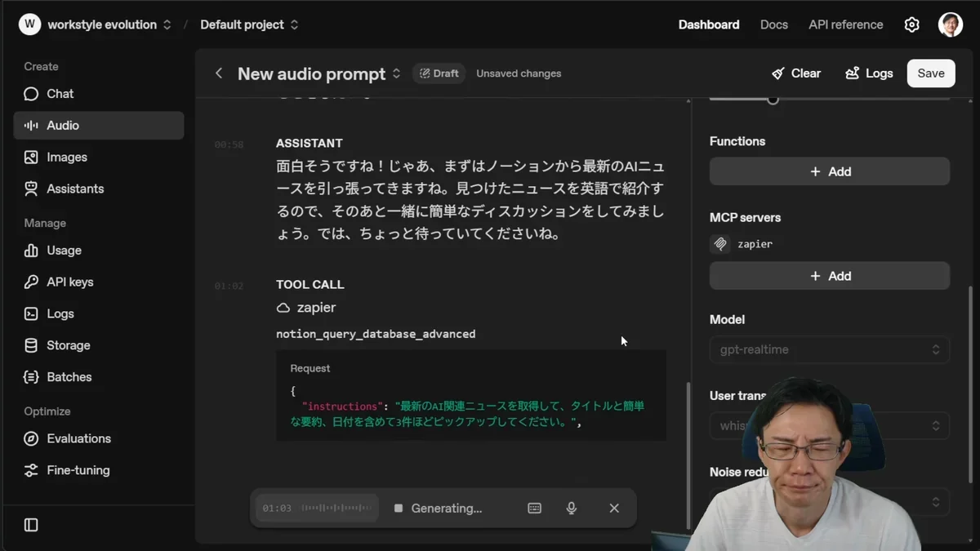Click the Assistants robot icon
Image resolution: width=980 pixels, height=551 pixels.
point(31,189)
